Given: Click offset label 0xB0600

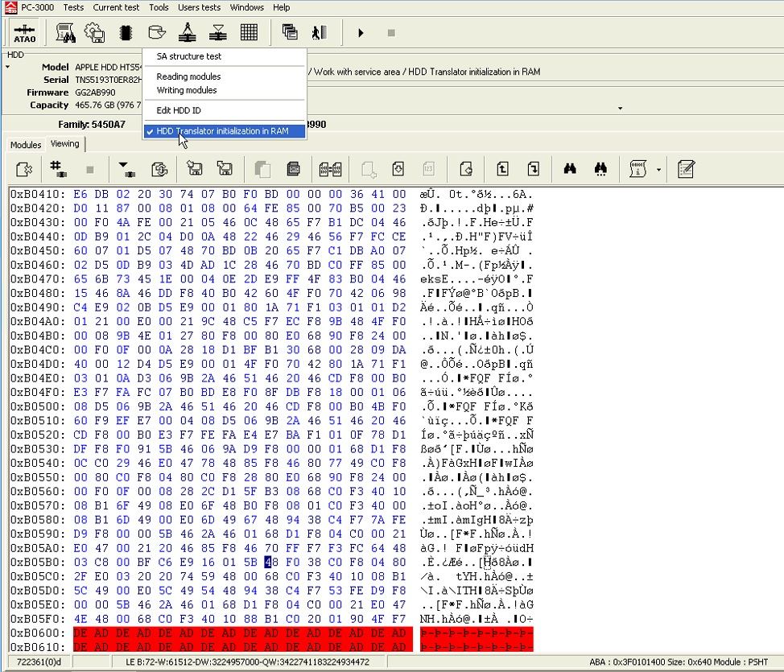Looking at the screenshot, I should 38,633.
